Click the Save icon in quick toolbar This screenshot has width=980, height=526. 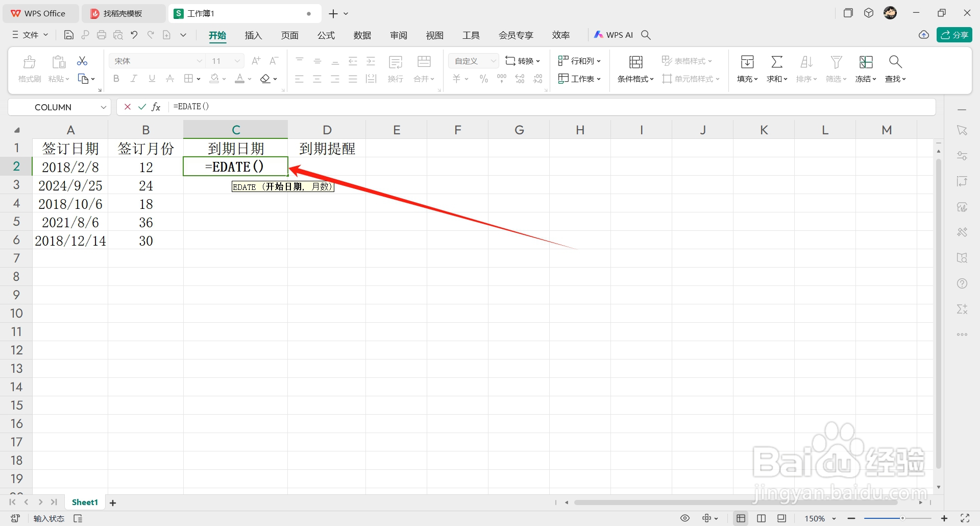[69, 35]
